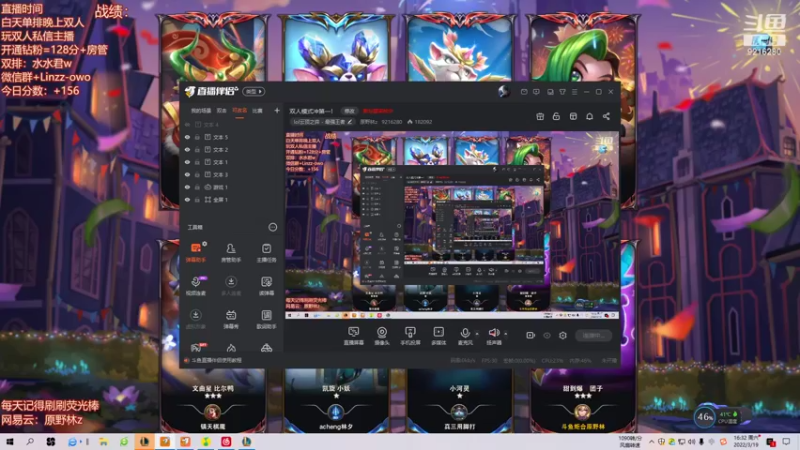Collapse the 工具箱 toolbox panel

272,227
